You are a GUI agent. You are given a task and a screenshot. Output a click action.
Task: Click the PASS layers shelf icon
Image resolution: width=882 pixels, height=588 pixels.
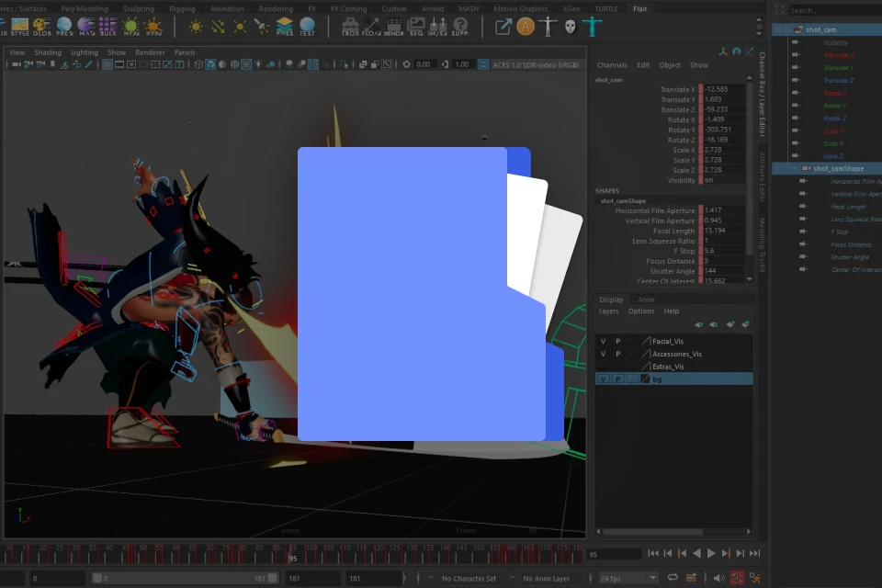(x=284, y=27)
